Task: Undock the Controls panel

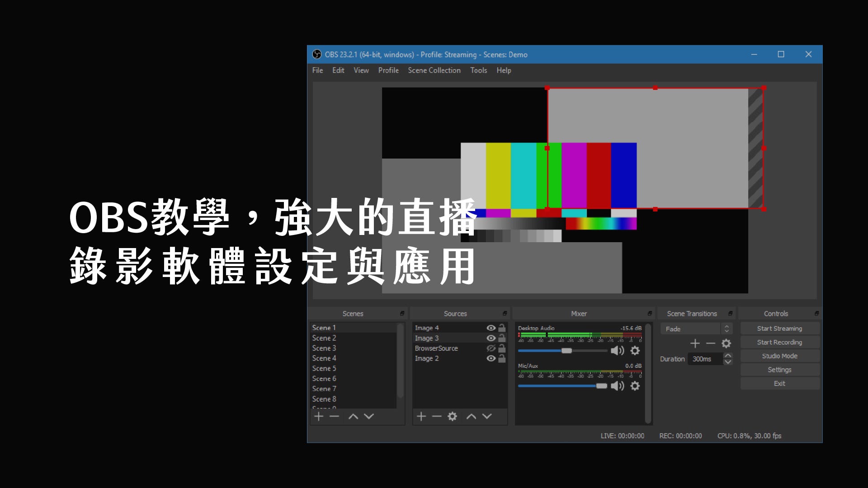Action: click(816, 313)
